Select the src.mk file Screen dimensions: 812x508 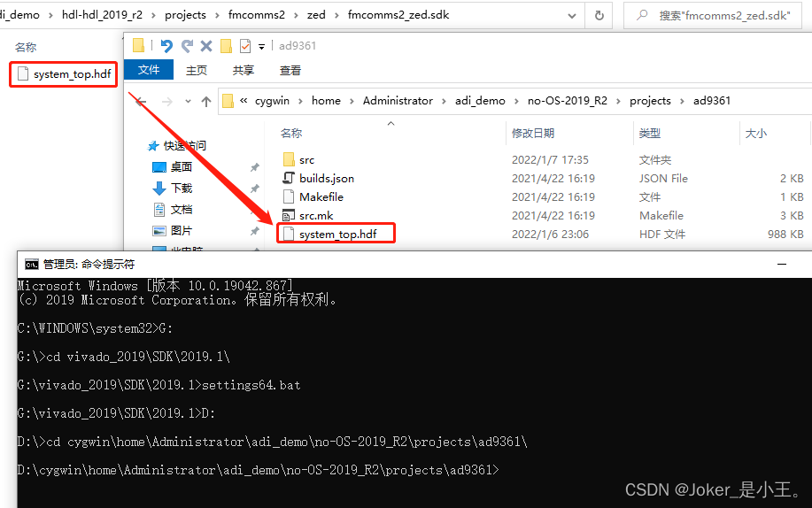point(316,216)
